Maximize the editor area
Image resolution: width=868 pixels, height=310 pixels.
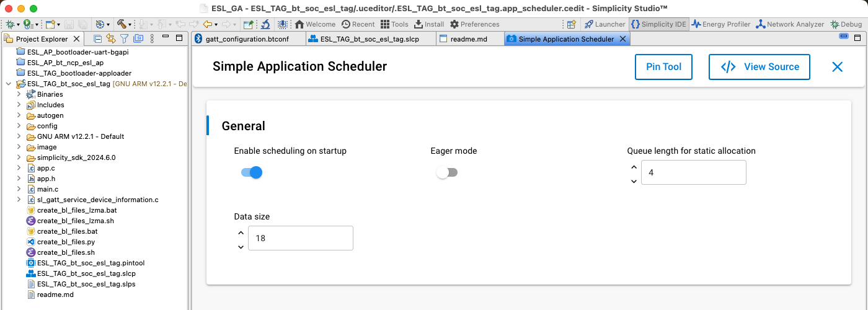857,37
